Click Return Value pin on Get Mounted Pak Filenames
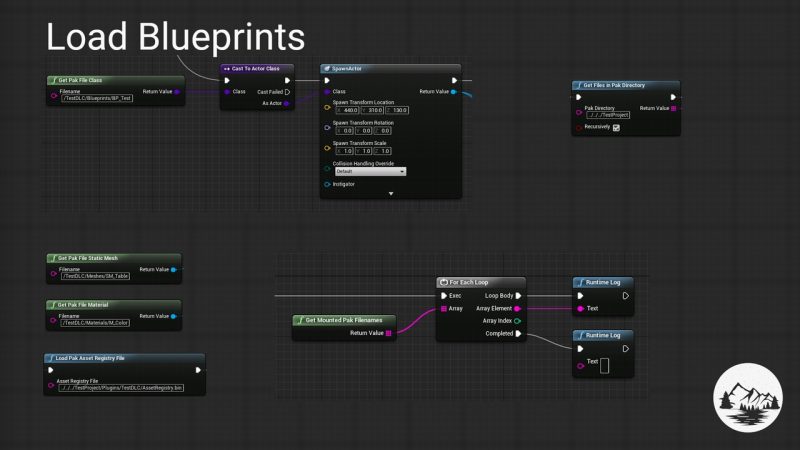 (x=388, y=333)
